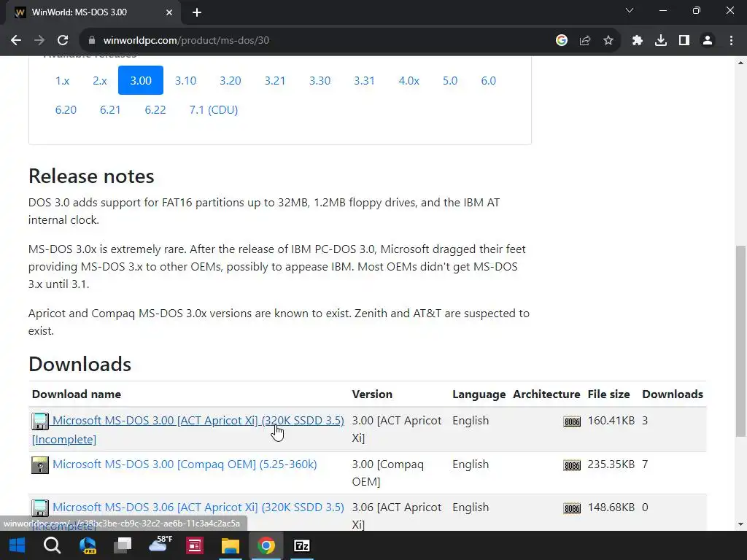
Task: Open the Google icon in address bar
Action: coord(562,41)
